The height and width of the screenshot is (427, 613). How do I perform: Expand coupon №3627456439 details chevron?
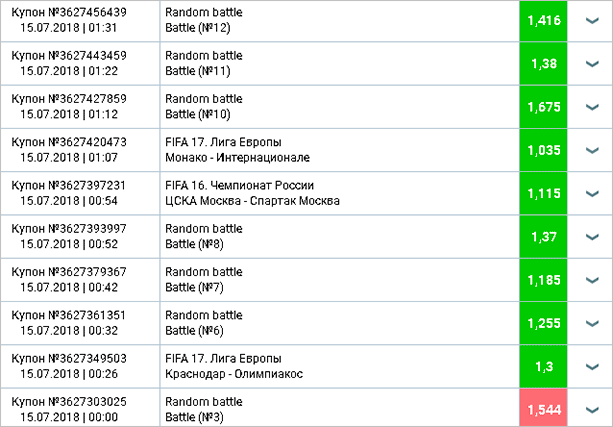[x=591, y=20]
